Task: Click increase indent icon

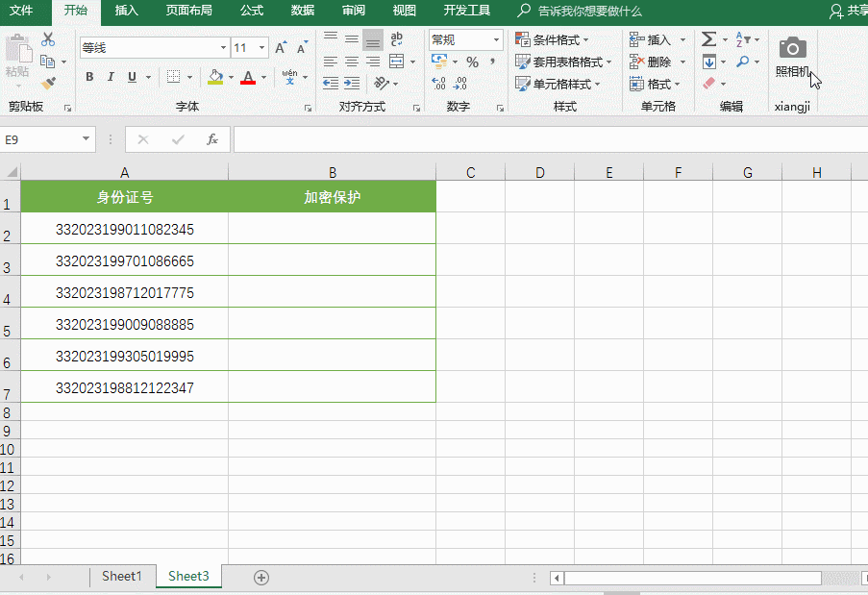Action: point(352,83)
